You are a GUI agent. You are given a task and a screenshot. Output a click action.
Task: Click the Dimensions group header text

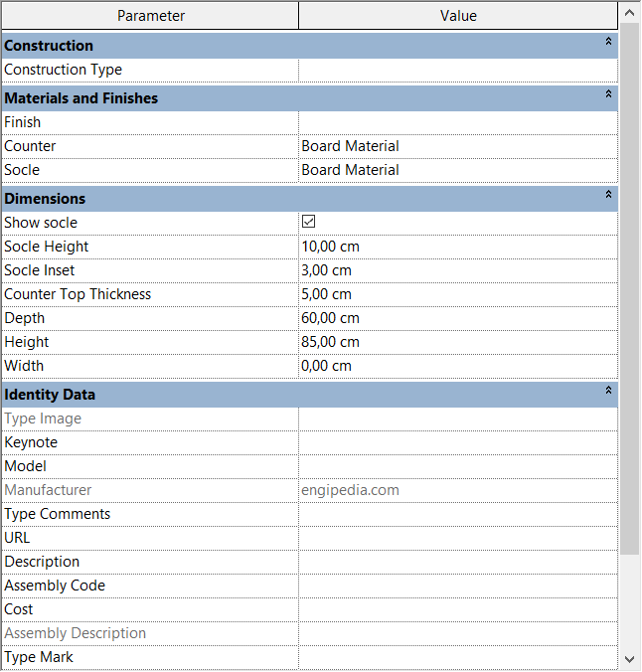[45, 199]
